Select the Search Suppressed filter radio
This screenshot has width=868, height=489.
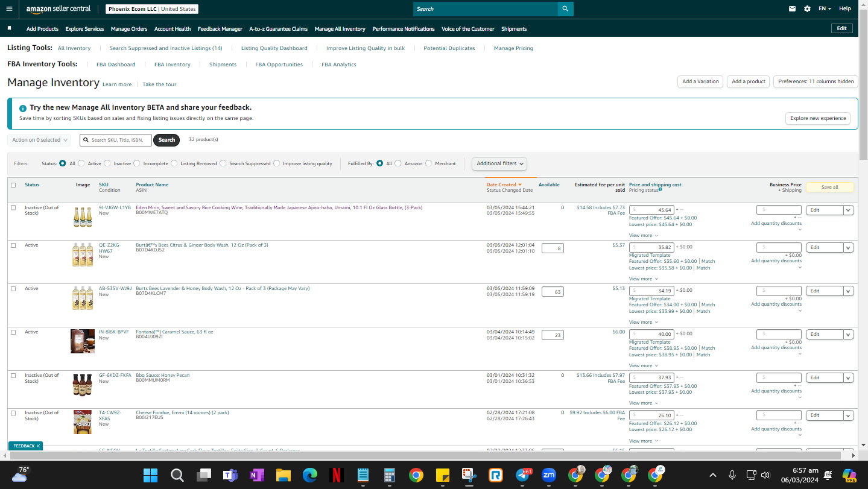tap(223, 163)
